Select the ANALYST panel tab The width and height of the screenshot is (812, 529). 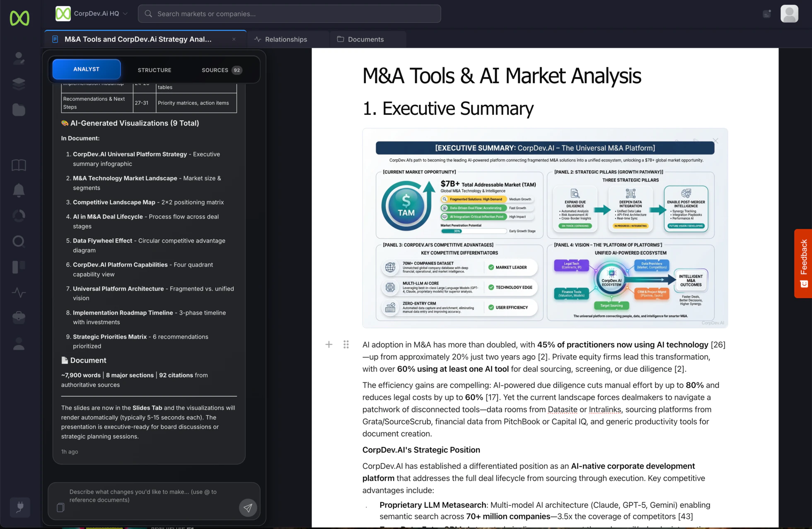click(87, 69)
